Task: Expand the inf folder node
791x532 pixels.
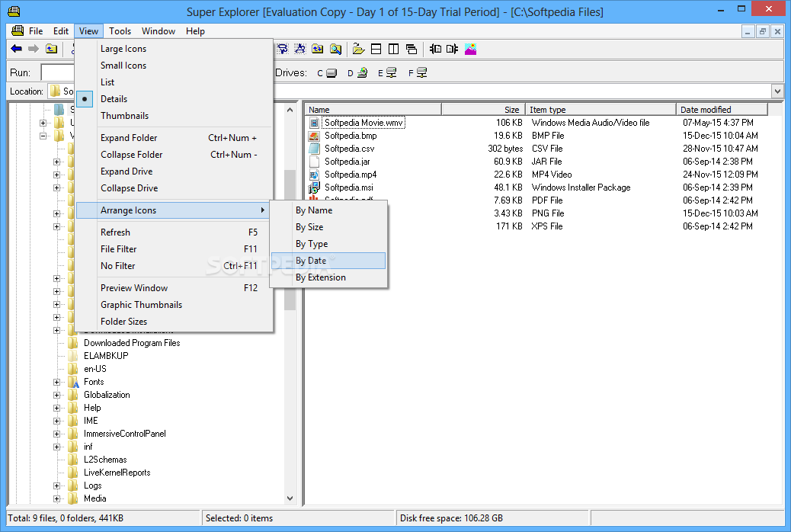Action: [56, 447]
